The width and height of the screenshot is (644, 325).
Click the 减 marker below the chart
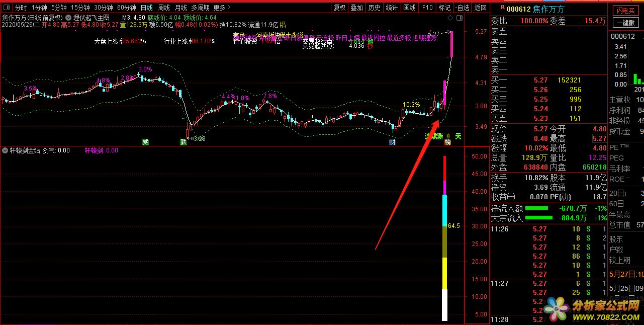coord(145,142)
